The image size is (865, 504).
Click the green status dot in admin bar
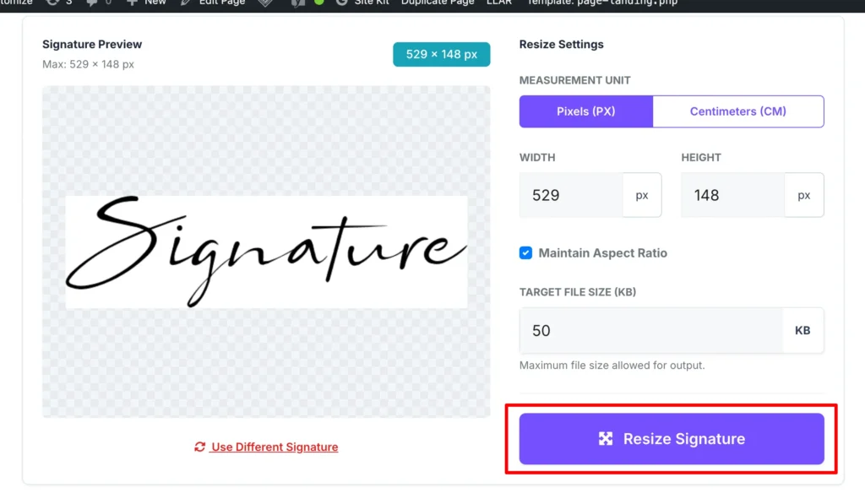pos(318,3)
